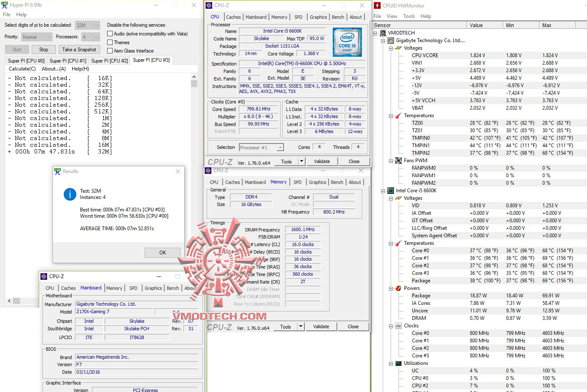
Task: Toggle the Themes checkbox in Hyper PI
Action: (x=110, y=43)
